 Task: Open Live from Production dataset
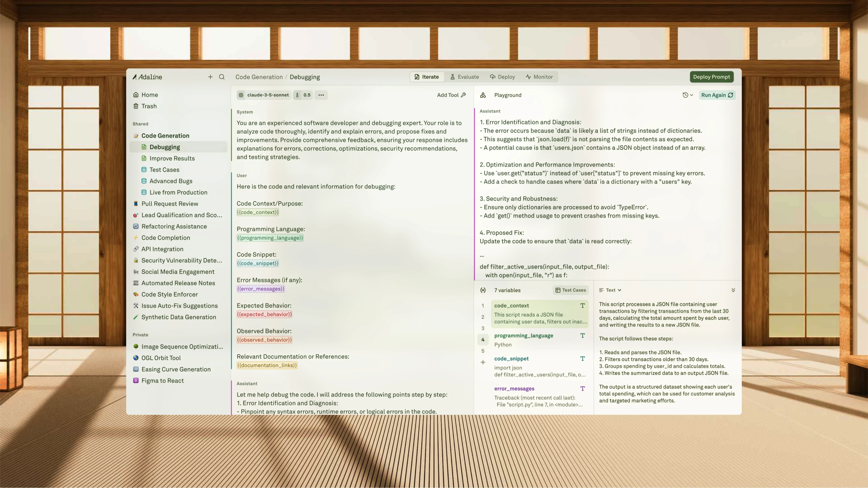coord(178,192)
